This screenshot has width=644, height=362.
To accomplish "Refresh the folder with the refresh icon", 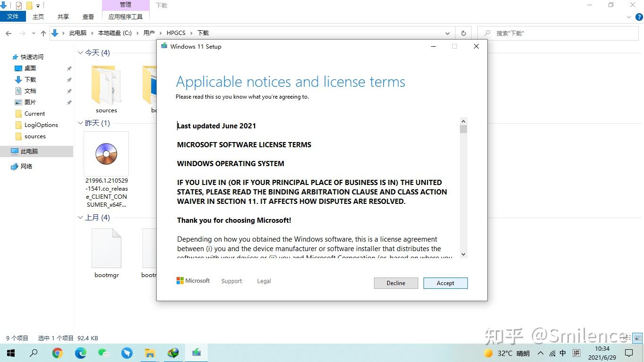I will pyautogui.click(x=463, y=33).
